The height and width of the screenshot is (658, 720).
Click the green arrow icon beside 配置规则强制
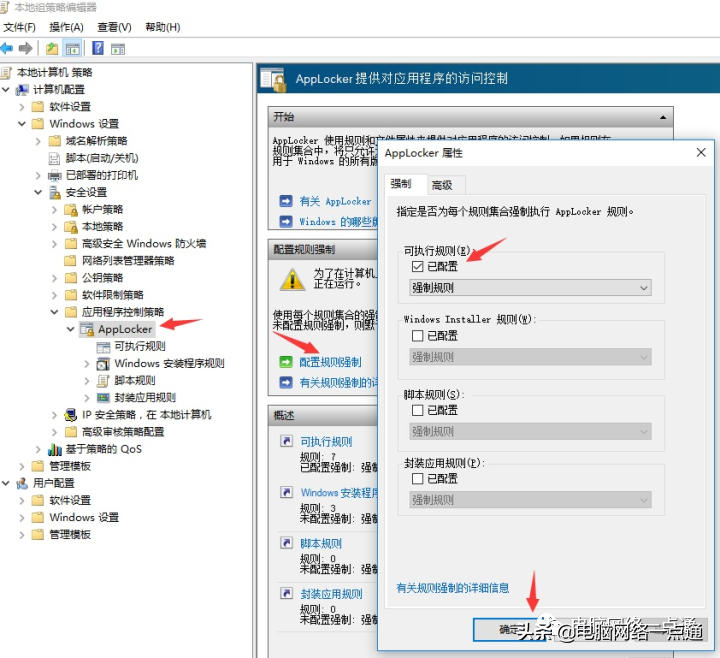pos(286,362)
